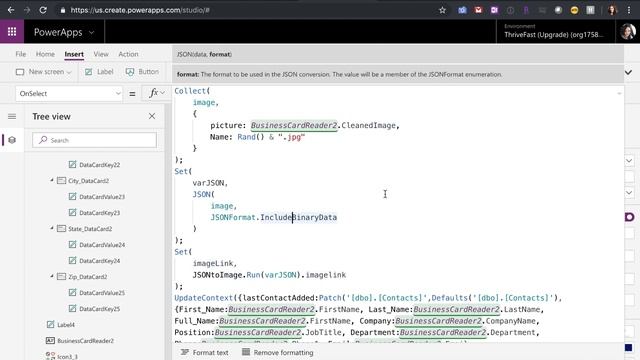The image size is (640, 360).
Task: Open the Action tab
Action: click(x=128, y=54)
